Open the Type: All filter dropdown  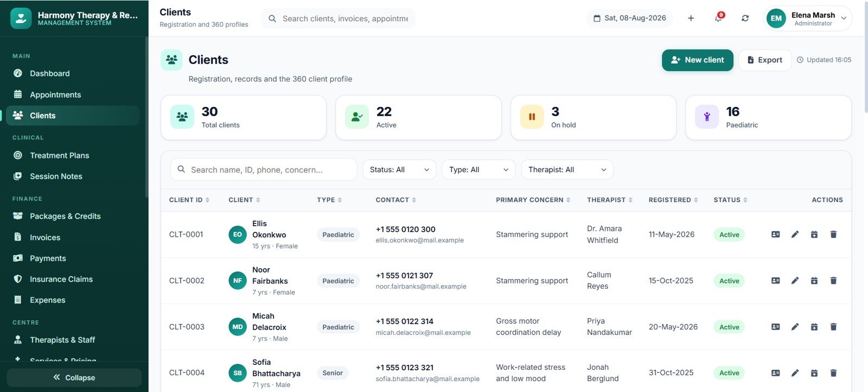coord(478,169)
